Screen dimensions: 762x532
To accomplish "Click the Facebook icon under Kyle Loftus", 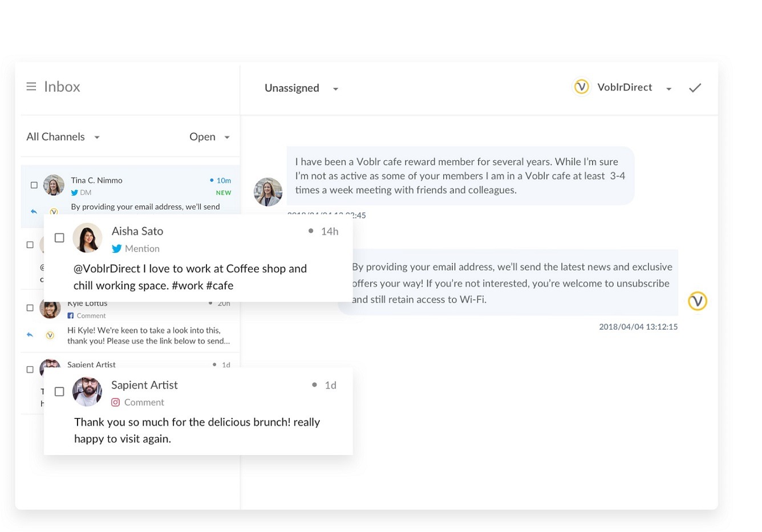I will coord(71,315).
